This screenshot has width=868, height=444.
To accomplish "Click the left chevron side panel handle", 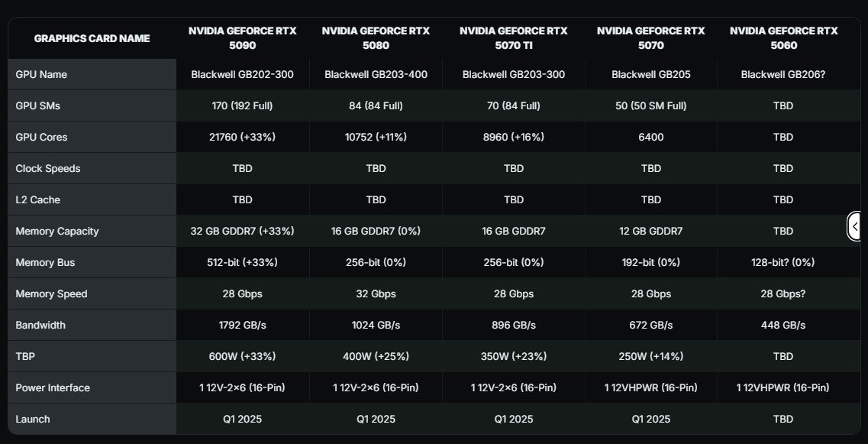I will click(855, 226).
